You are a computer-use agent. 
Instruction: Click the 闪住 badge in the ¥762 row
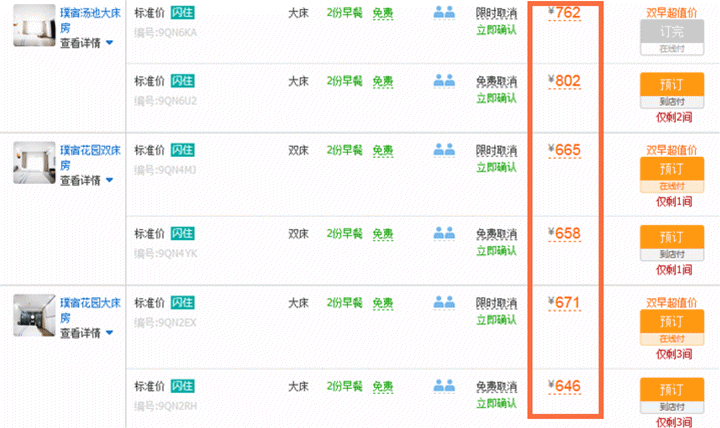[182, 13]
